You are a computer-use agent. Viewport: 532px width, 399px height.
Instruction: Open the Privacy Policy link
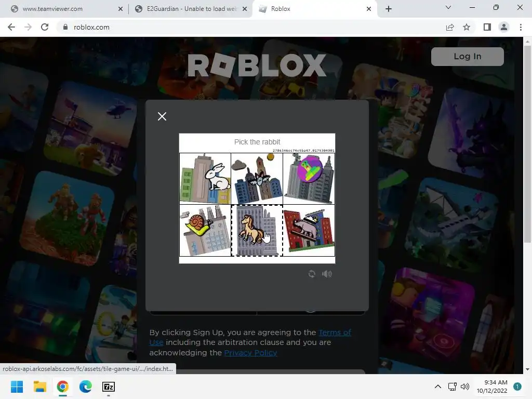(250, 353)
